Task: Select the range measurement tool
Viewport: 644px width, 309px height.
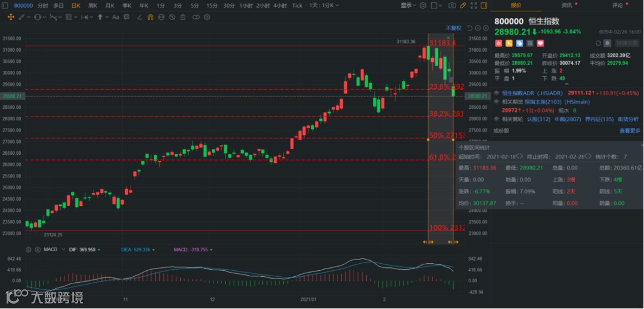Action: pos(85,17)
